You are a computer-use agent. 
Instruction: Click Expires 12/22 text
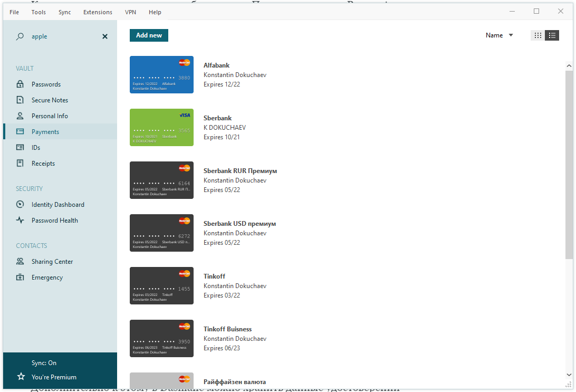pos(222,84)
